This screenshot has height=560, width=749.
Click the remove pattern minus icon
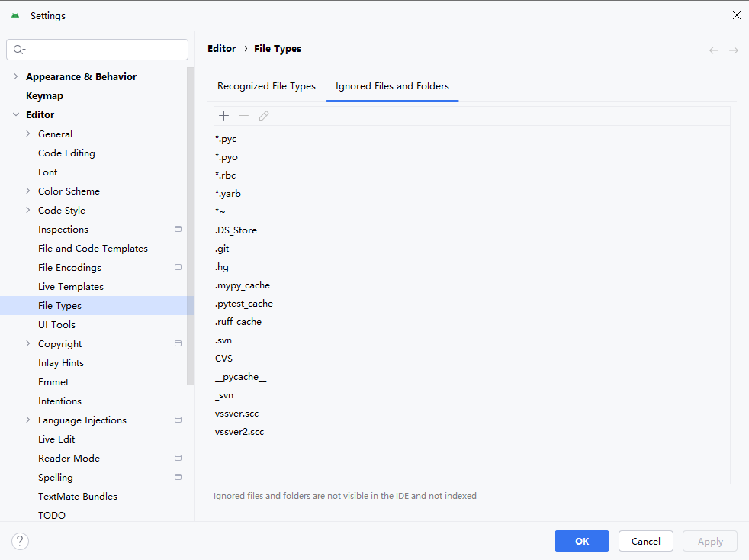click(x=243, y=116)
